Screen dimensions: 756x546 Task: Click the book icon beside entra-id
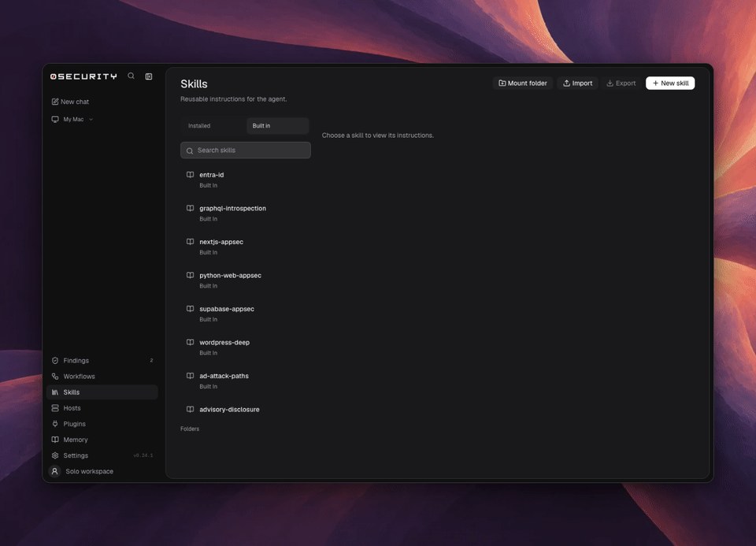(x=191, y=175)
